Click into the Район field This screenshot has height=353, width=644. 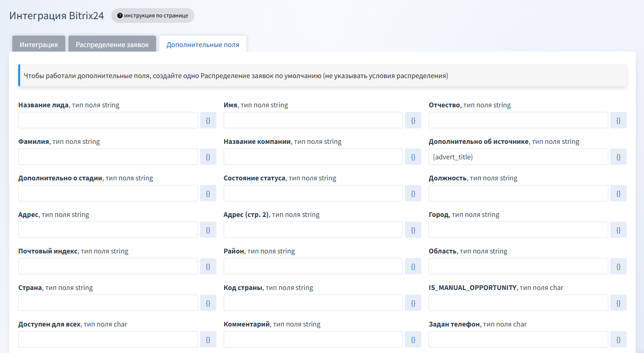313,266
